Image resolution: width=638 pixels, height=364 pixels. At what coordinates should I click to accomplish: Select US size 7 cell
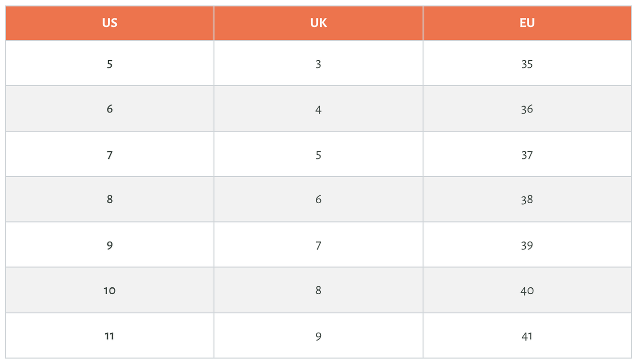click(x=110, y=154)
